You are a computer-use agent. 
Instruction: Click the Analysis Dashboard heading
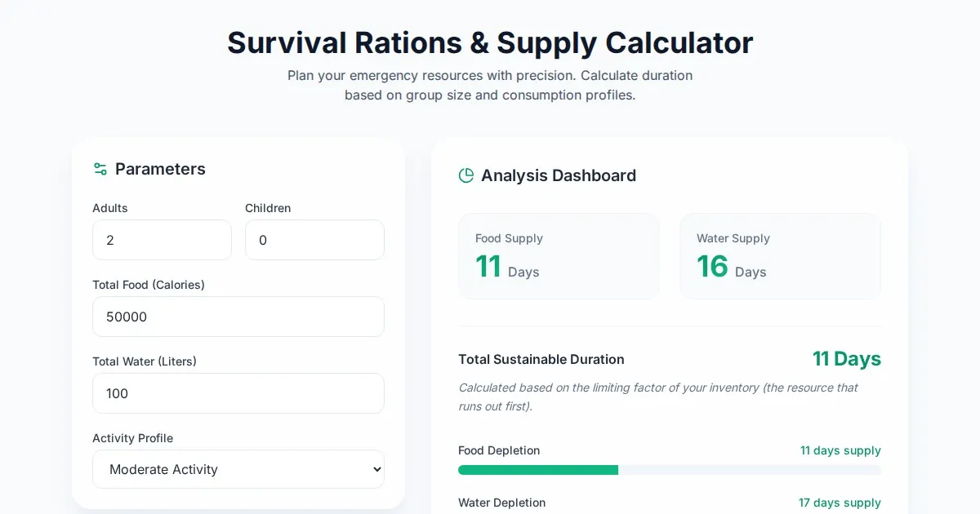558,175
